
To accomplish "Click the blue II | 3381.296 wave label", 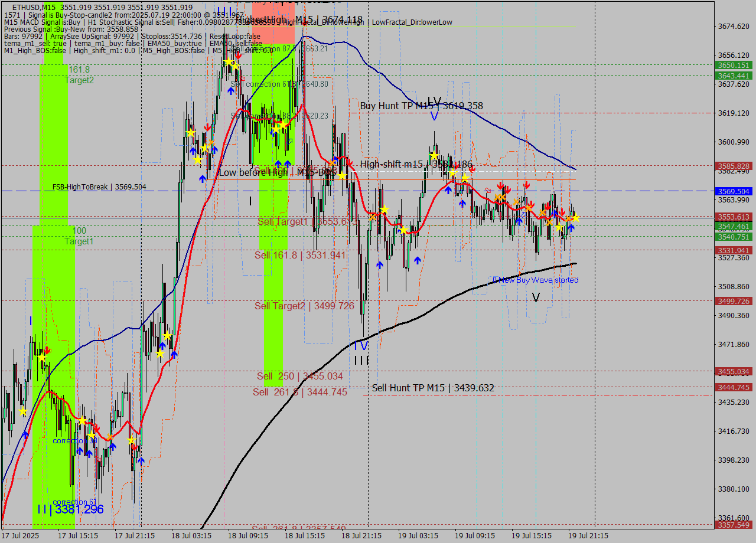I will pos(70,509).
